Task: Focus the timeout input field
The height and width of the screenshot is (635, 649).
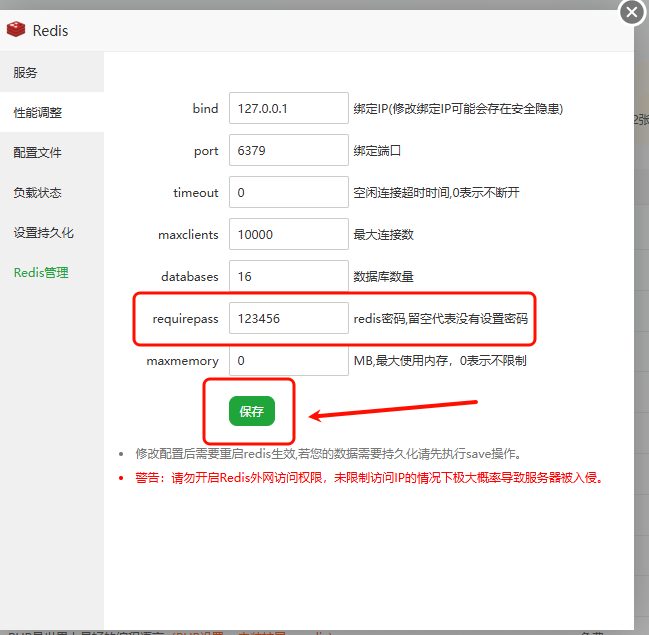Action: [x=289, y=192]
